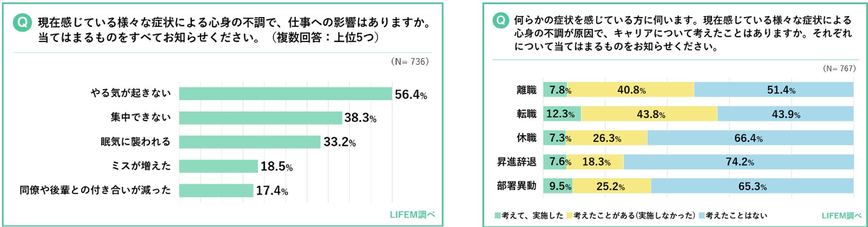The width and height of the screenshot is (868, 227).
Task: Click the Q icon on the right chart
Action: [500, 20]
